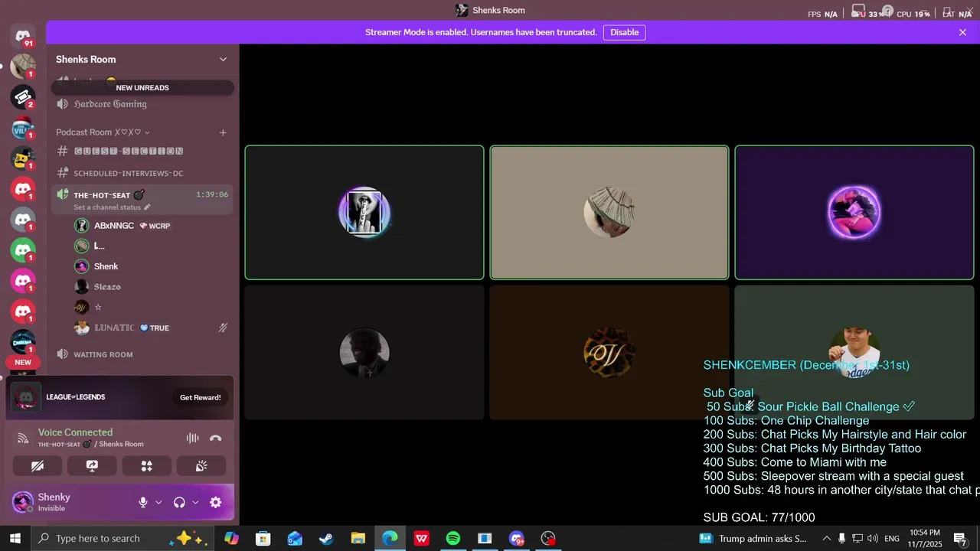Open the Trump admin news widget
The height and width of the screenshot is (551, 980).
(x=753, y=538)
